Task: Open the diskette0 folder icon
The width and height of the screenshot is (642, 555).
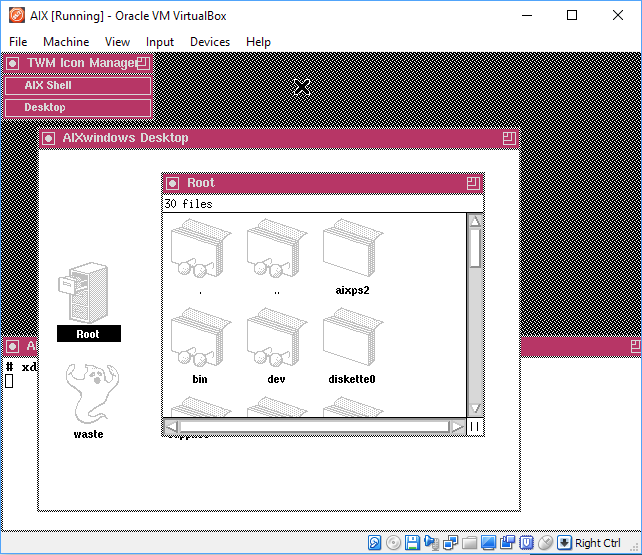Action: coord(353,337)
